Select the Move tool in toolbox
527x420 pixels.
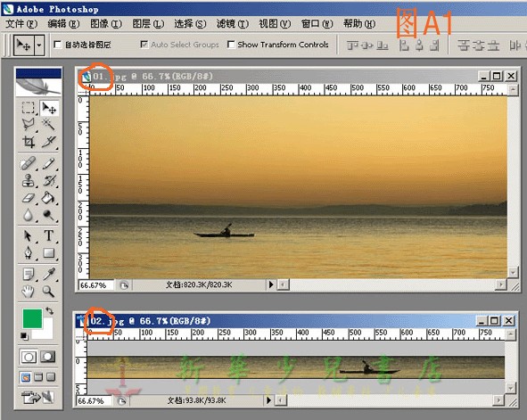(49, 108)
